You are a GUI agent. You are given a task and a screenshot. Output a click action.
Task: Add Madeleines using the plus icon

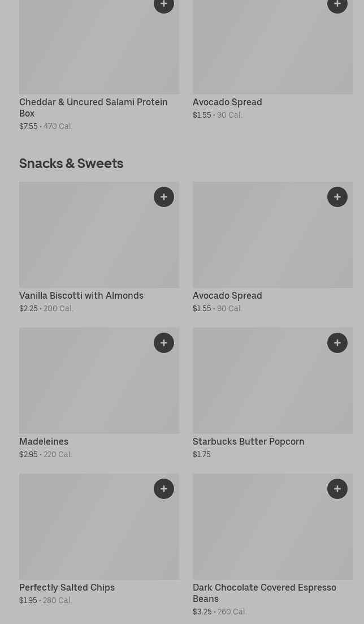[164, 343]
